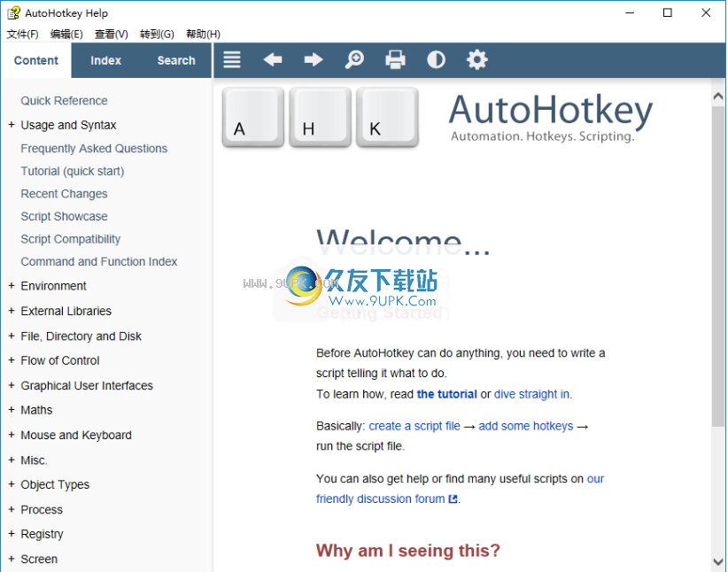Expand the Process node
Screen dimensions: 728x572
point(12,509)
